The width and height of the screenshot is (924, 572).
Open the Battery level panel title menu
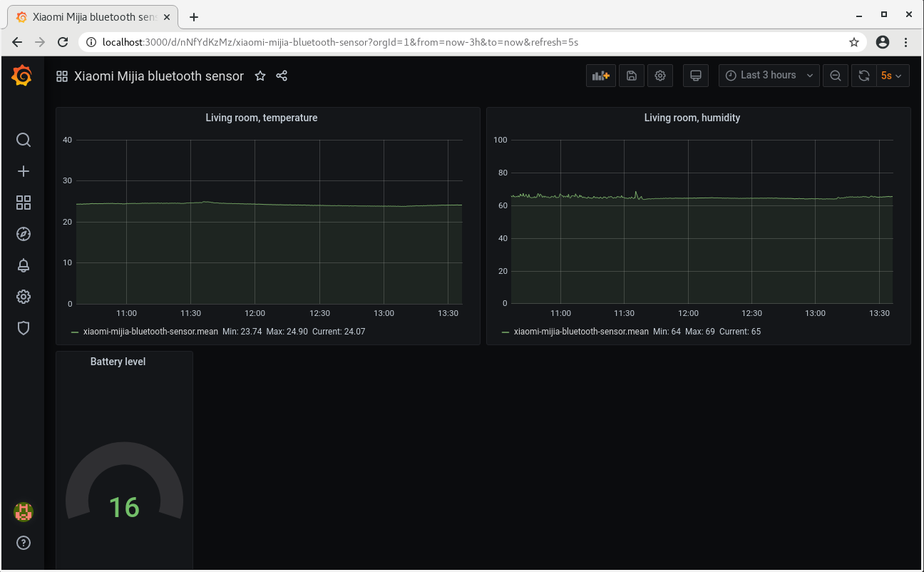(118, 362)
